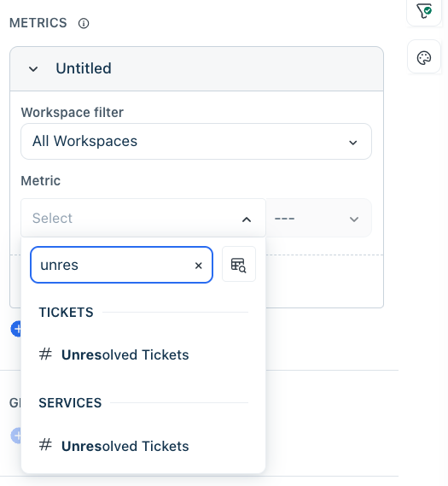Click the SERVICES group heading
The image size is (448, 486).
coord(70,403)
